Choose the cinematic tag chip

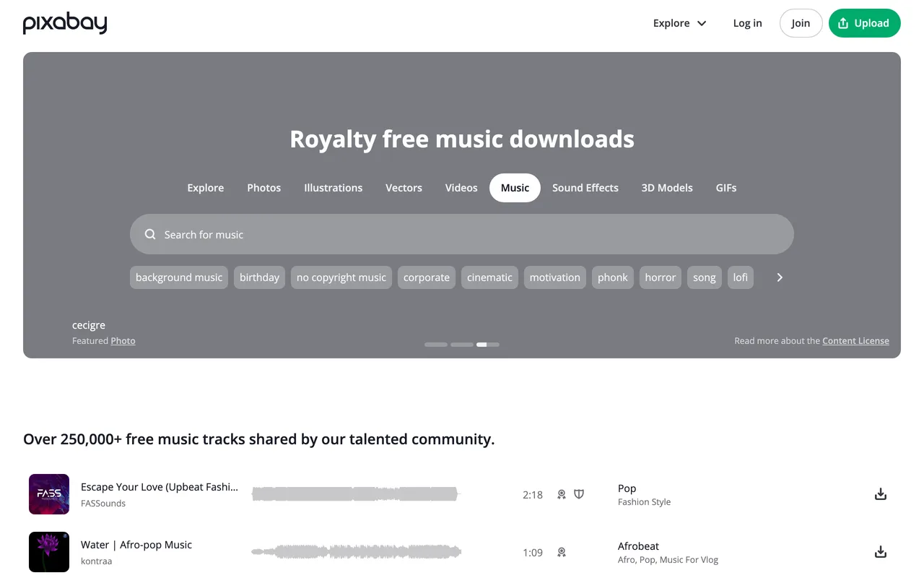(x=489, y=277)
